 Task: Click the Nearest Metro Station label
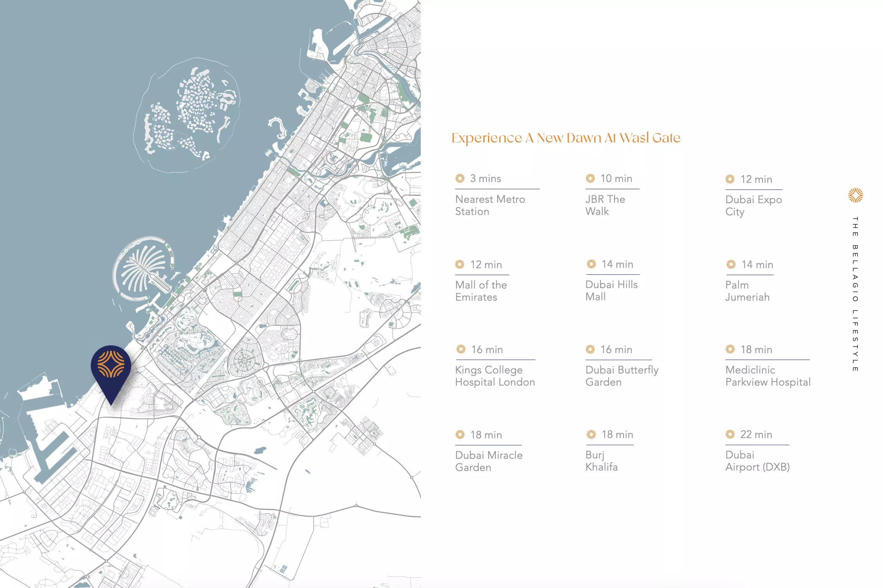(x=490, y=205)
